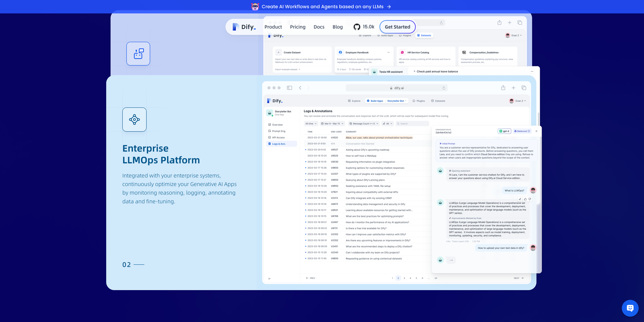644x322 pixels.
Task: Open Pricing in the top navigation
Action: click(298, 27)
